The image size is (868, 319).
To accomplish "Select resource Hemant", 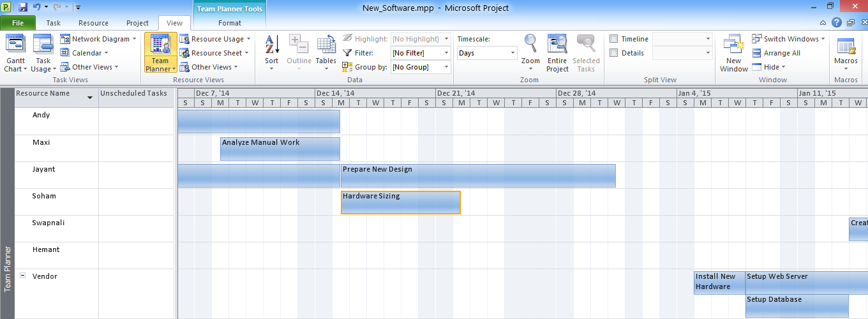I will click(46, 249).
